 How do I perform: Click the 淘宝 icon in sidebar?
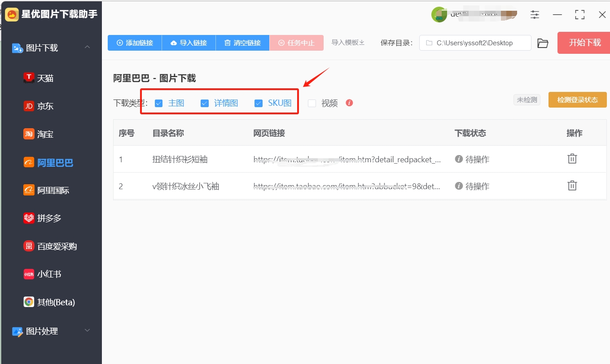point(29,134)
